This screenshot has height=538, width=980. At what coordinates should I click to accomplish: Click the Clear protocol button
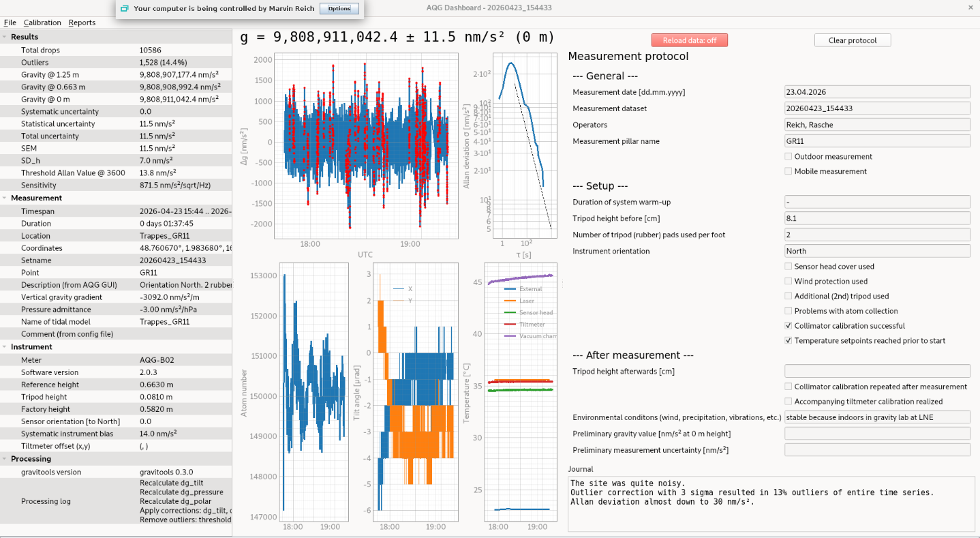852,40
